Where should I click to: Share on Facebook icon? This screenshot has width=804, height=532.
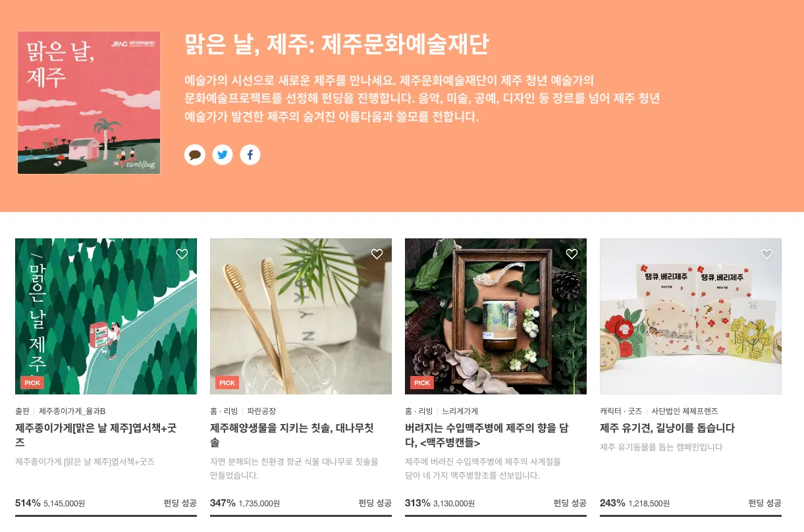coord(250,155)
